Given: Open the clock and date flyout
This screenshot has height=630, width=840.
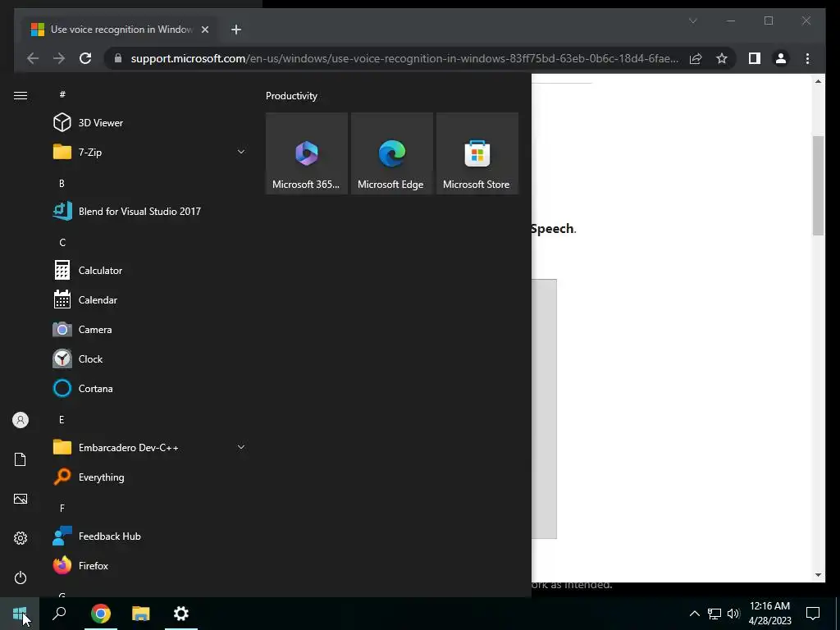Looking at the screenshot, I should point(769,614).
